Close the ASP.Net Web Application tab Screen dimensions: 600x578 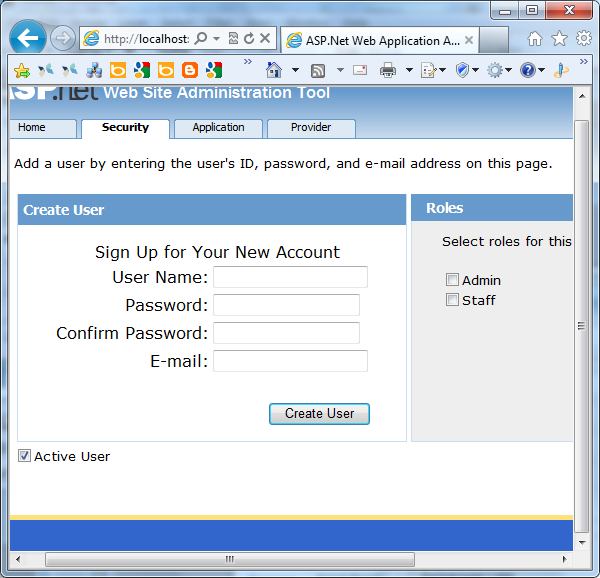tap(469, 40)
